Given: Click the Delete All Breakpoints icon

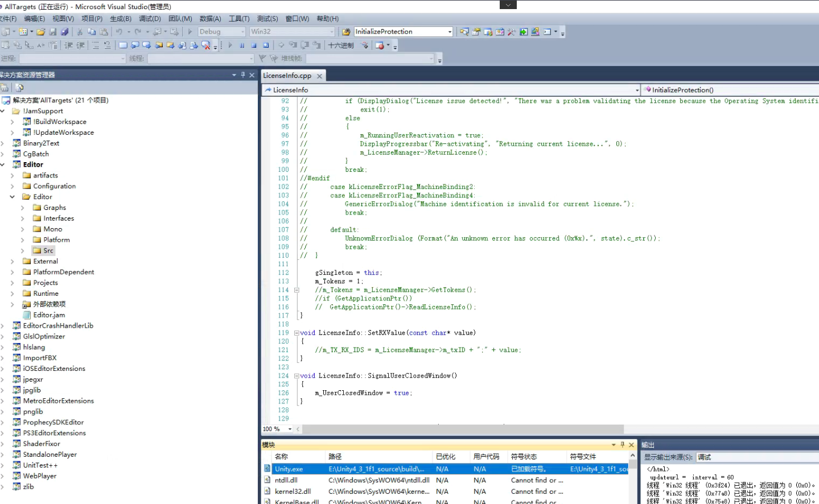Looking at the screenshot, I should pos(206,46).
